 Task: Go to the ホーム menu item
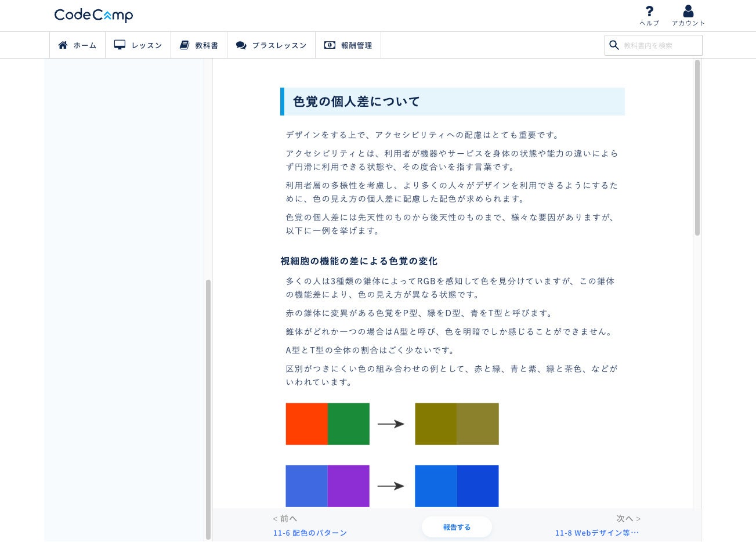(x=78, y=45)
